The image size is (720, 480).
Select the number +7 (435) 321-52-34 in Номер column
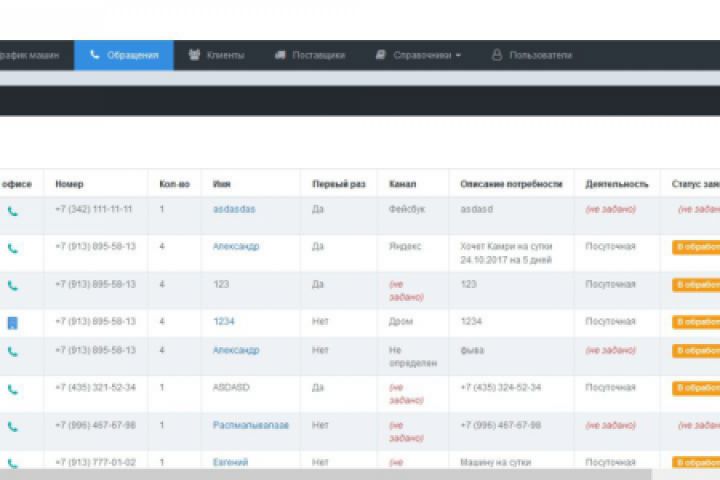pos(96,387)
